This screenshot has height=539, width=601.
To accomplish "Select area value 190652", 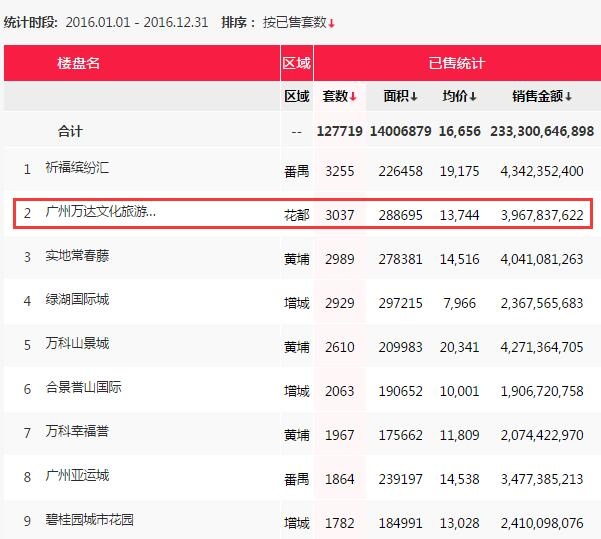I will [x=400, y=391].
